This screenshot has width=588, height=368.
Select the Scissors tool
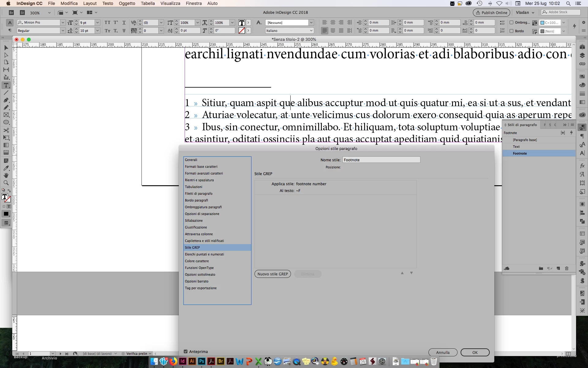[x=6, y=130]
